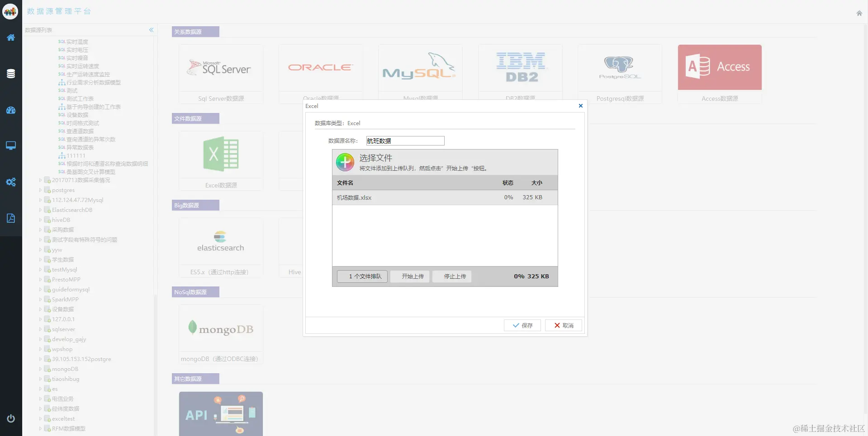The image size is (868, 436).
Task: Click the 关系数据源 section header
Action: point(195,32)
